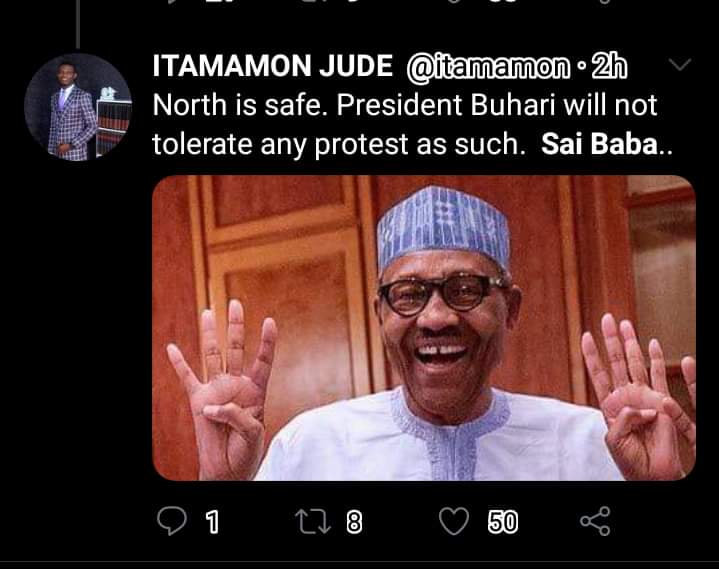Open the attached photo in the tweet
The image size is (719, 569).
click(x=423, y=327)
